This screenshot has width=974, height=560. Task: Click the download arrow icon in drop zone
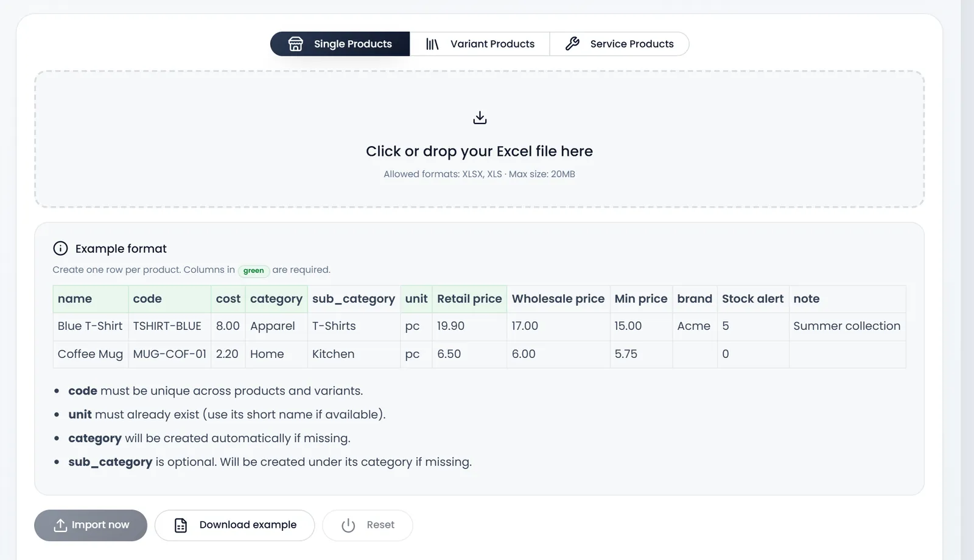[x=480, y=117]
